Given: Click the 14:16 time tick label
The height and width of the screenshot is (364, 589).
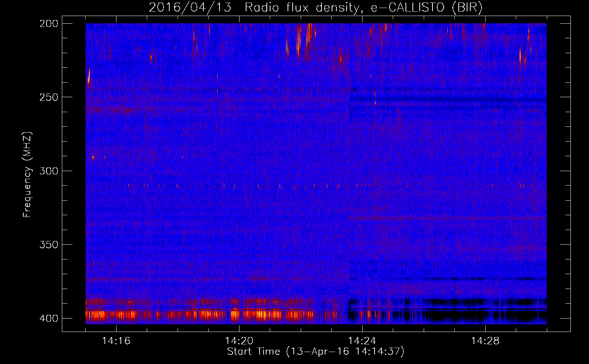Looking at the screenshot, I should [116, 341].
